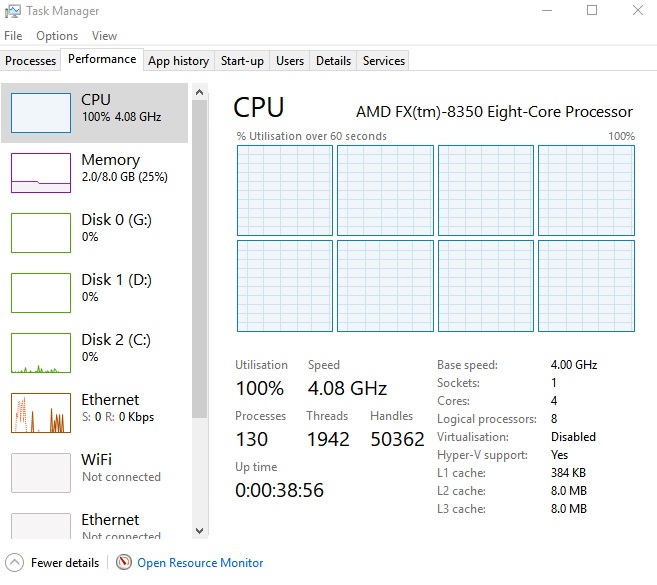This screenshot has width=657, height=585.
Task: Switch to the Details tab
Action: pos(333,61)
